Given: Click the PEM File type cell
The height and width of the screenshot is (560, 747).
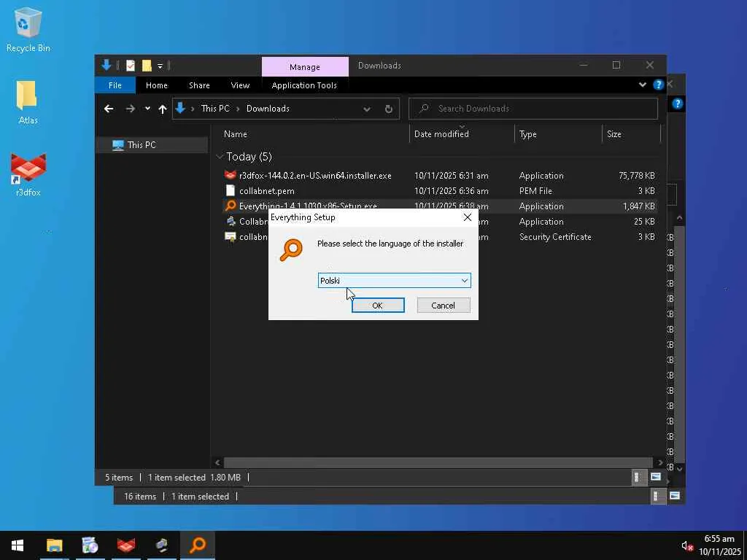Looking at the screenshot, I should pos(535,190).
